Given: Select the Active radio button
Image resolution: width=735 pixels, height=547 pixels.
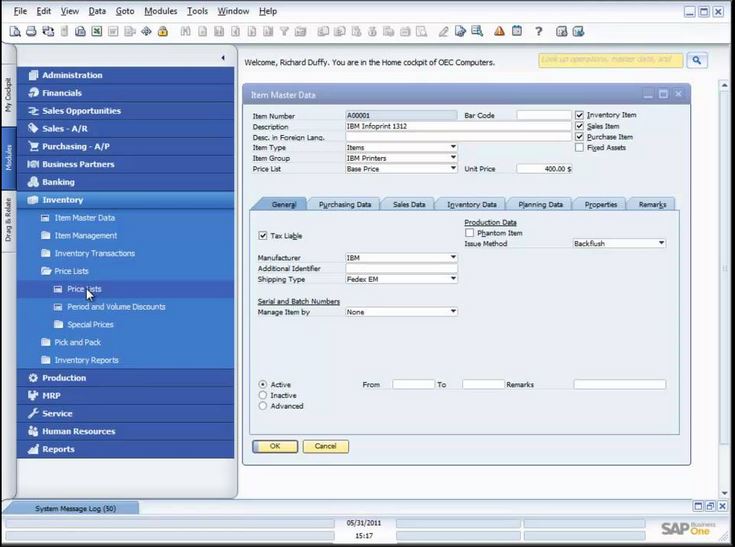Looking at the screenshot, I should (262, 384).
